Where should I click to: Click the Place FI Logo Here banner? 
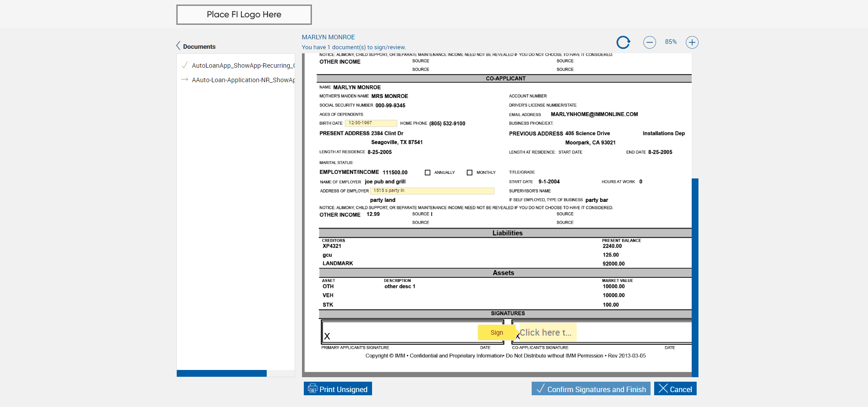click(x=244, y=14)
